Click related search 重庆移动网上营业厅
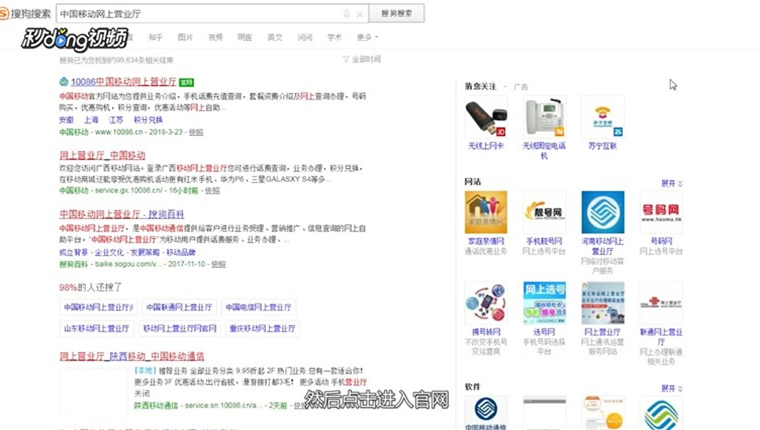 point(262,328)
